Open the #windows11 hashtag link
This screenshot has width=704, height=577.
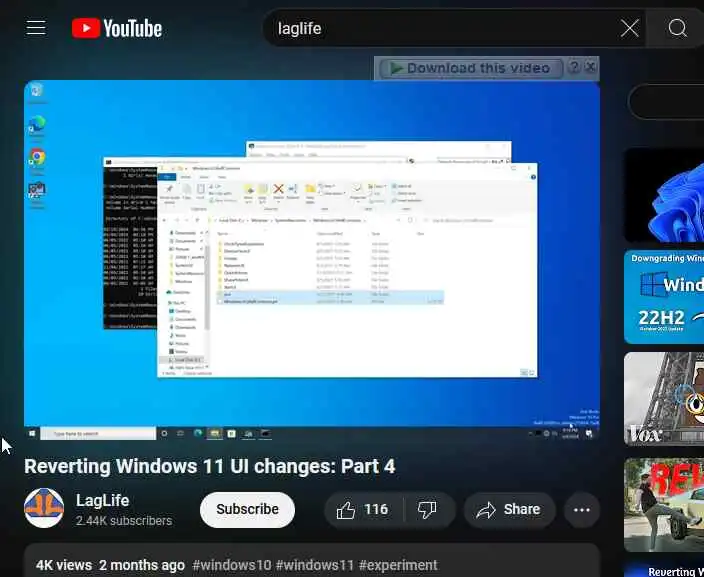[315, 565]
